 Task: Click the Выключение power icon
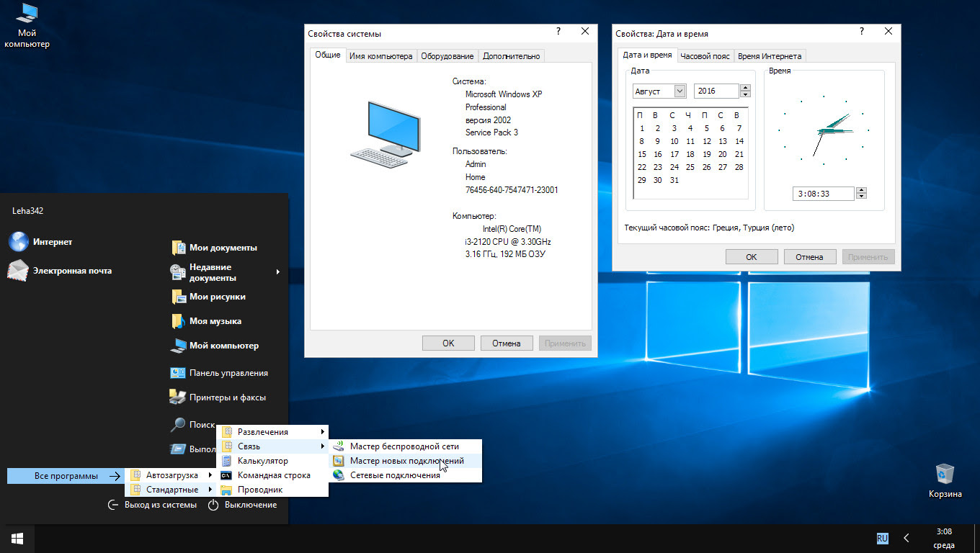pyautogui.click(x=213, y=505)
